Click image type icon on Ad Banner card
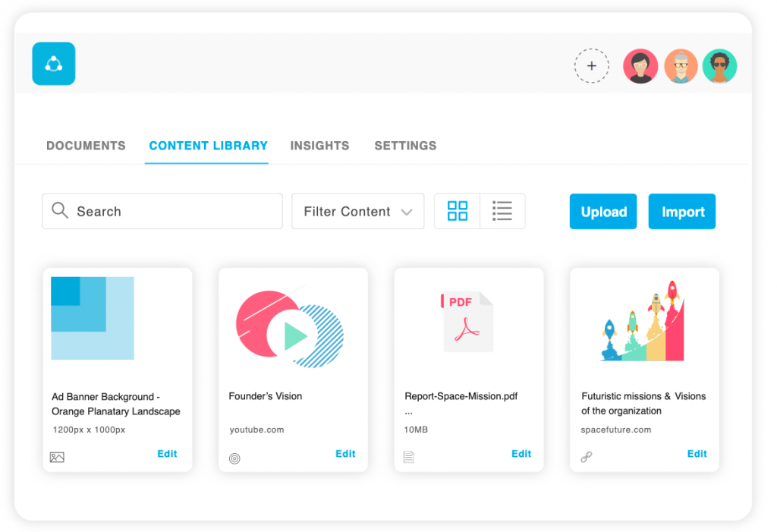The height and width of the screenshot is (532, 777). [x=57, y=457]
